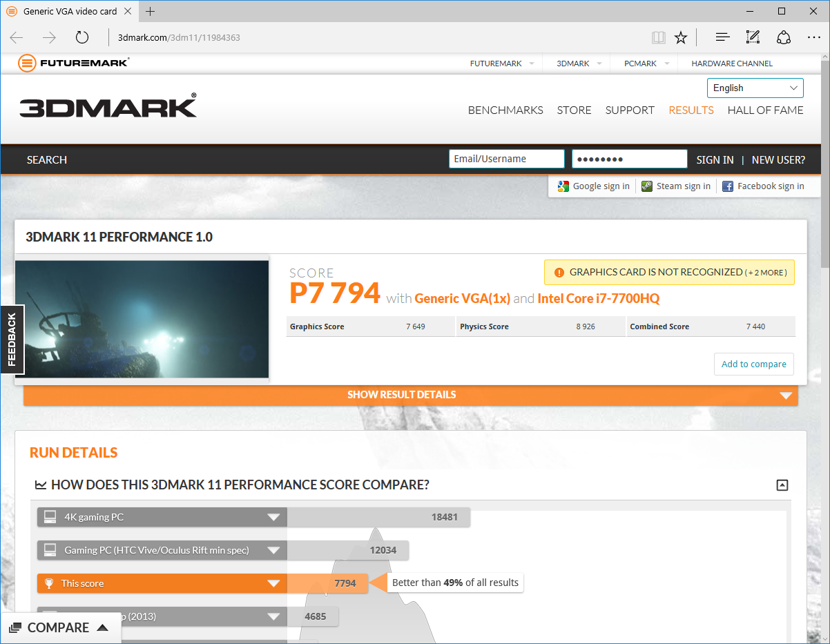The height and width of the screenshot is (644, 830).
Task: Open Edge reading view
Action: 659,37
